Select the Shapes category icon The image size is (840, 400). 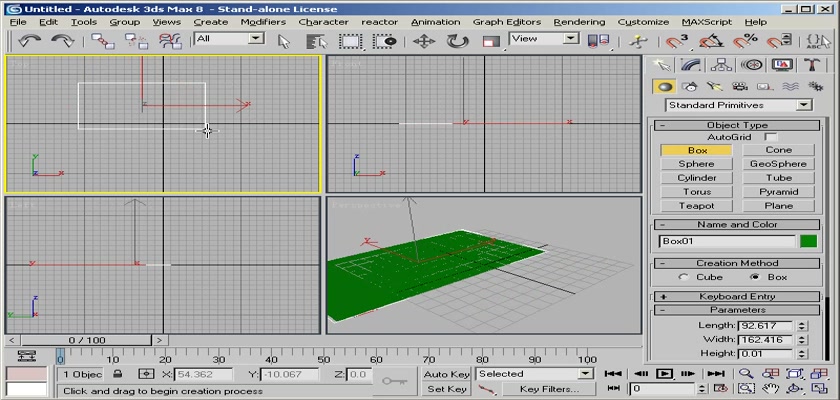click(x=690, y=87)
